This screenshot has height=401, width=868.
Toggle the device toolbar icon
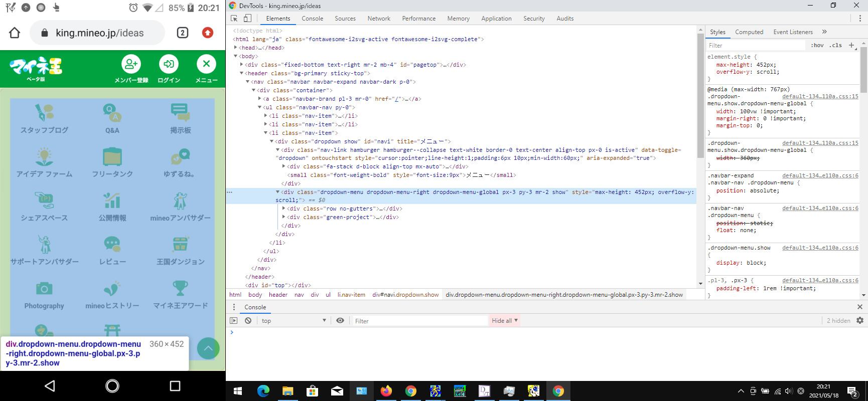coord(247,19)
